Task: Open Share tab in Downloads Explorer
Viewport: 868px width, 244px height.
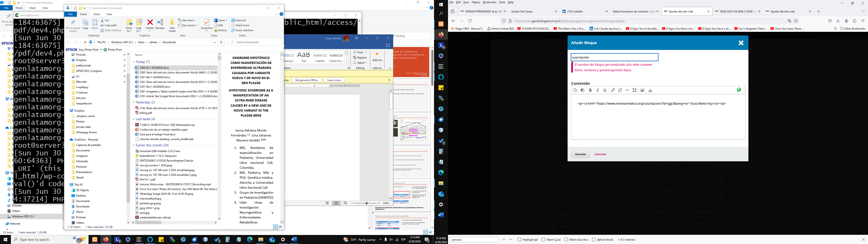Action: 96,14
